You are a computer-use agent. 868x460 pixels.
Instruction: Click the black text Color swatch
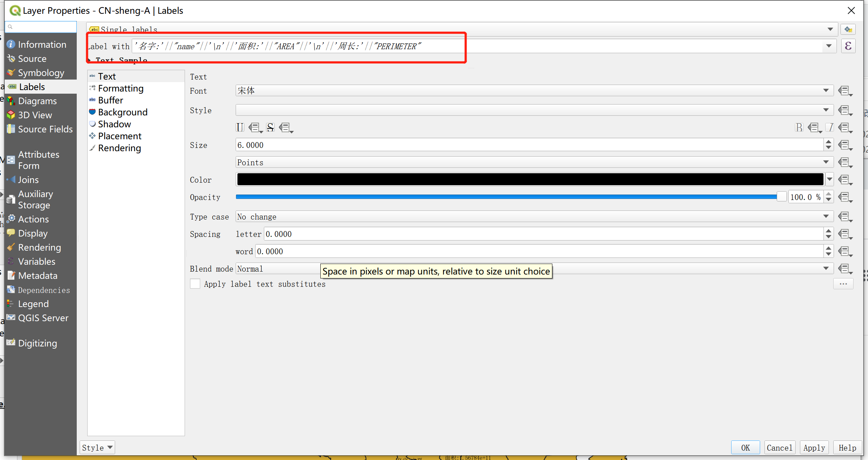click(x=530, y=180)
